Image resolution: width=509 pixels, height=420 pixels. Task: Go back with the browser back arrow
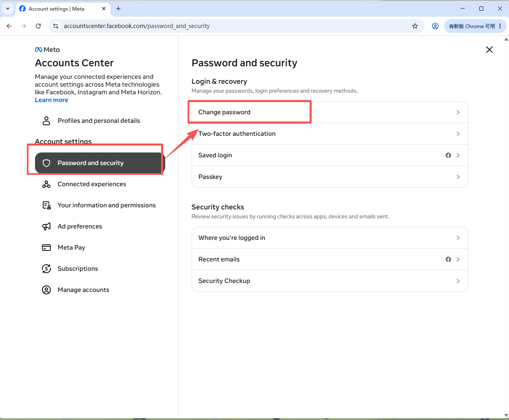pos(9,26)
